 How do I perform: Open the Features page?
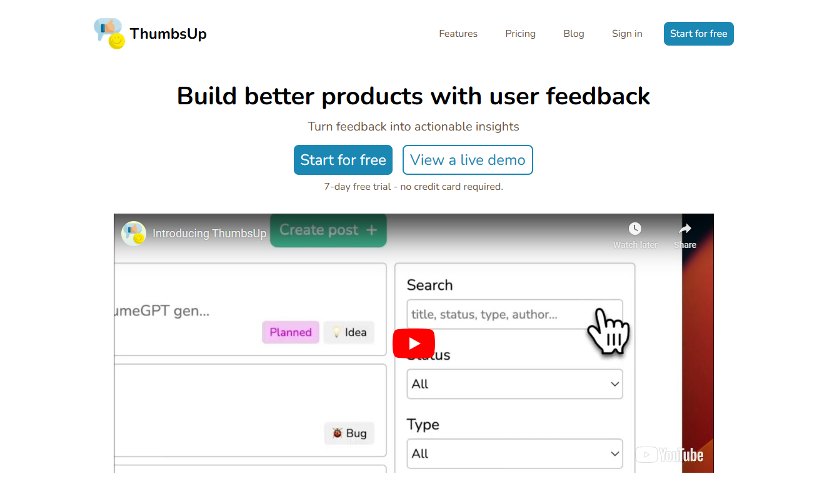click(x=458, y=34)
